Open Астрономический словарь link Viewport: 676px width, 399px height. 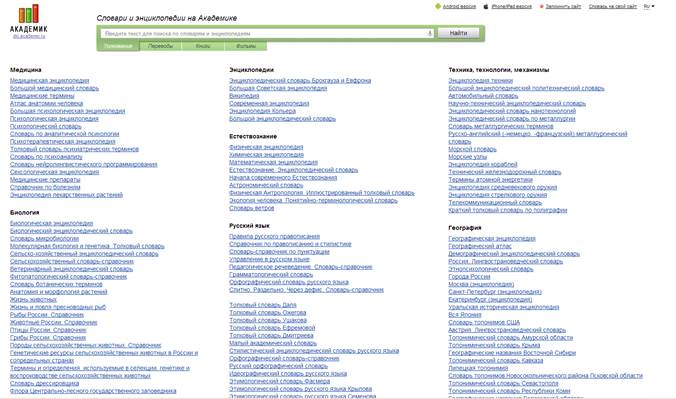(x=266, y=185)
